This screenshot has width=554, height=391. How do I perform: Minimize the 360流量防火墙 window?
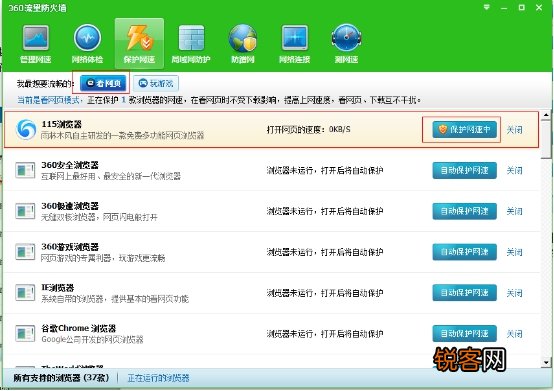(504, 8)
